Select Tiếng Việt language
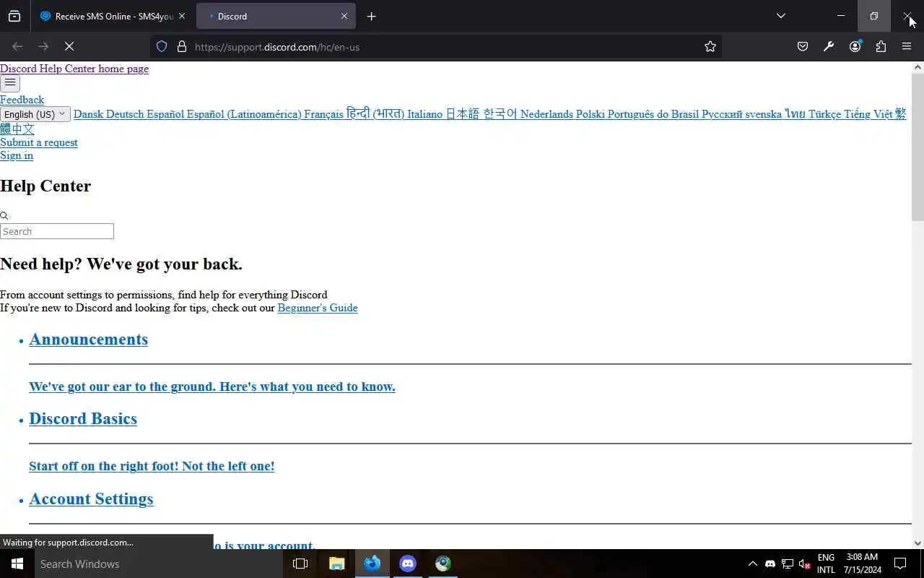The width and height of the screenshot is (924, 578). tap(868, 114)
